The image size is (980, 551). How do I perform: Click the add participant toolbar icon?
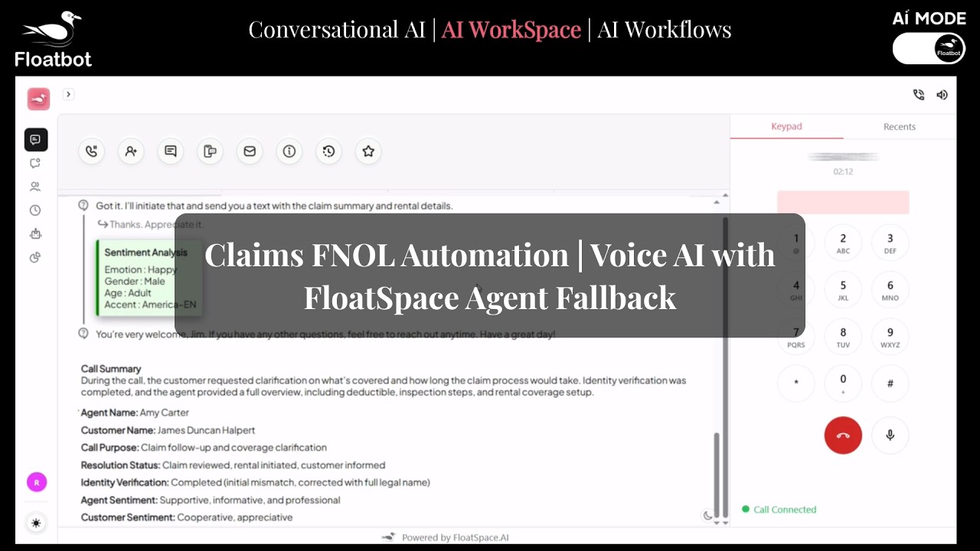(131, 152)
